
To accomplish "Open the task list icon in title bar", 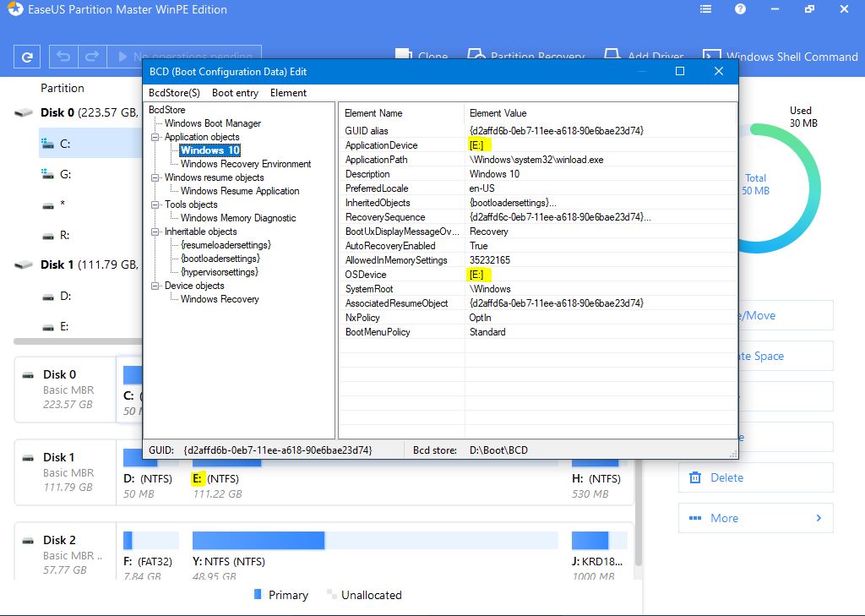I will point(706,9).
